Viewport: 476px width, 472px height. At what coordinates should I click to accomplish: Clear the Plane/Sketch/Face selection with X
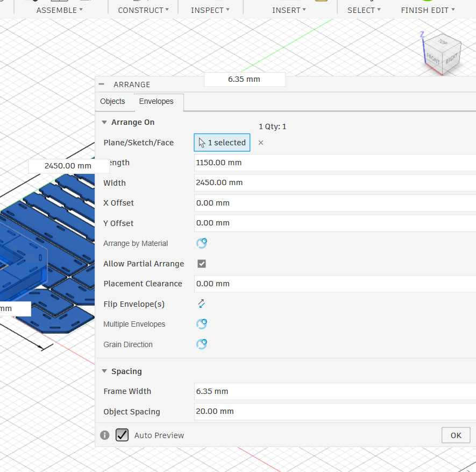pos(261,143)
